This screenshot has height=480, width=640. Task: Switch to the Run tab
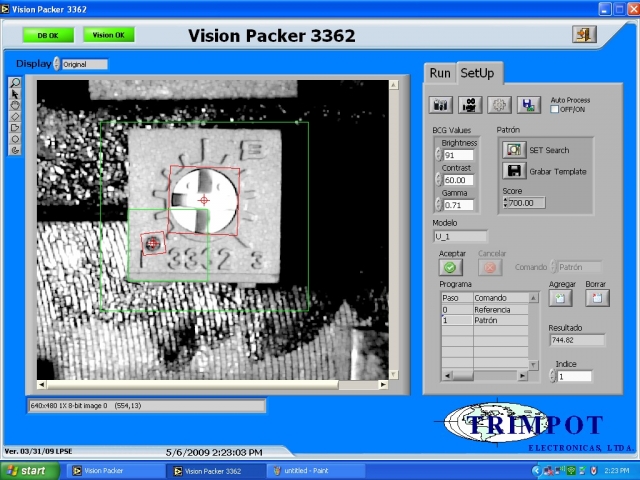pyautogui.click(x=440, y=73)
